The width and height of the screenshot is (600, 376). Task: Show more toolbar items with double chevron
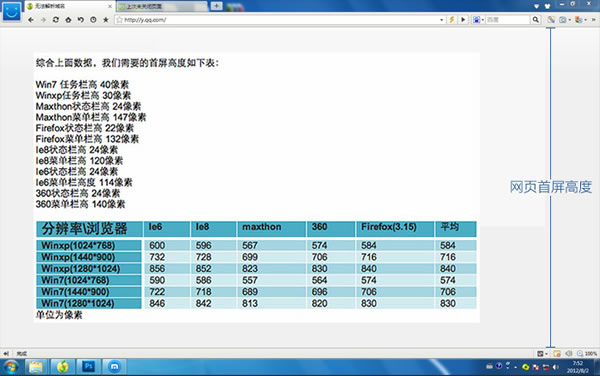tap(594, 20)
